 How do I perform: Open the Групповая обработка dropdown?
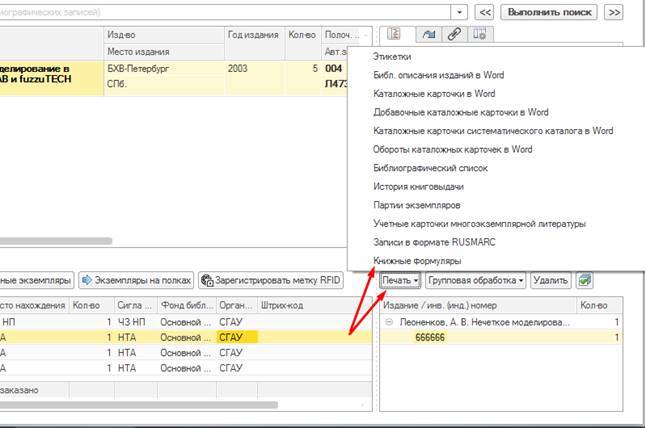(476, 281)
